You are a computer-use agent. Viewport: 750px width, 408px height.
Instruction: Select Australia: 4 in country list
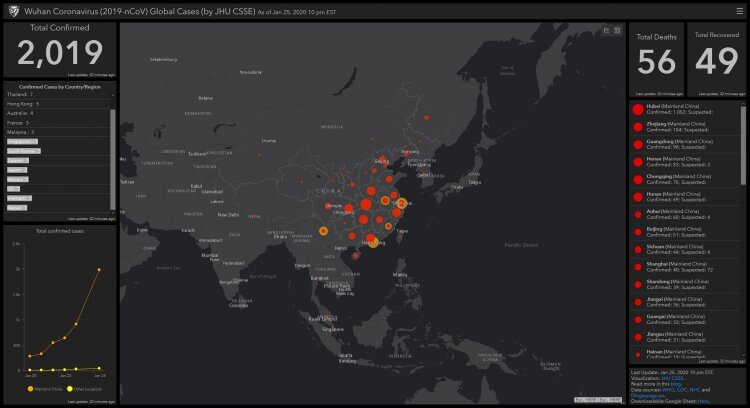57,113
